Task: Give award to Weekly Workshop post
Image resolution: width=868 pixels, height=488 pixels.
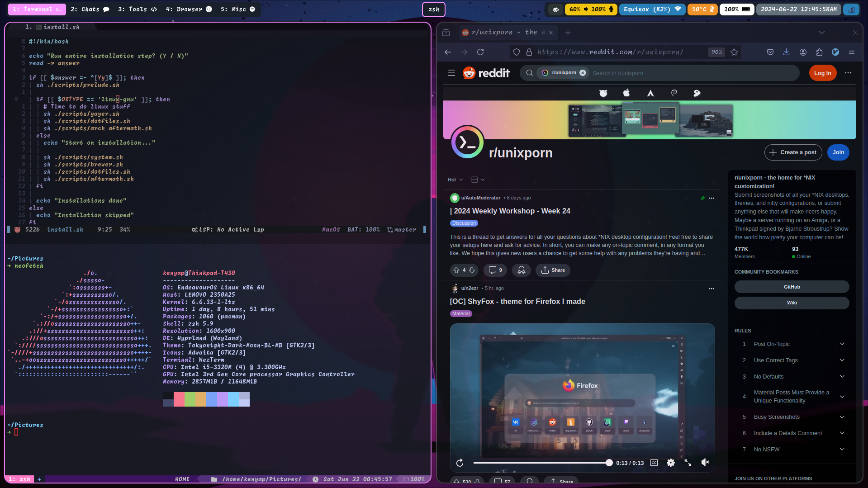Action: point(522,270)
